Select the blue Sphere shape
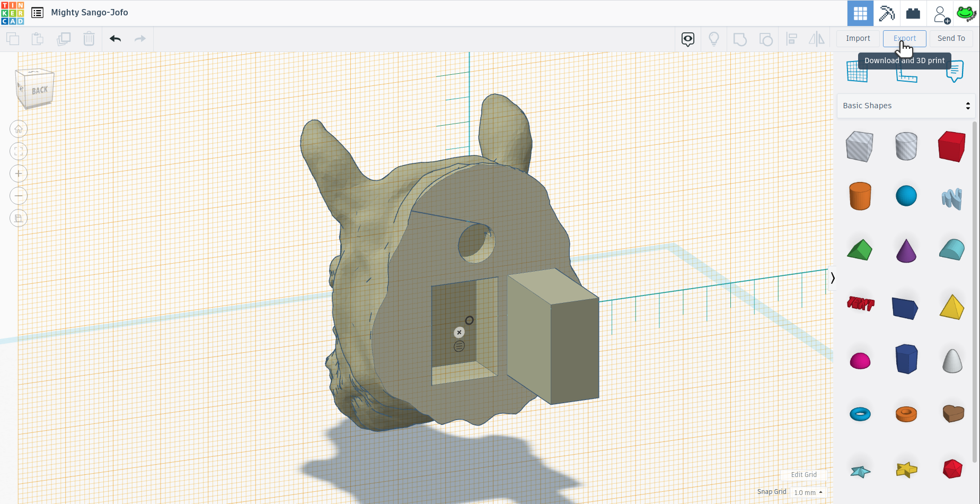 coord(906,196)
